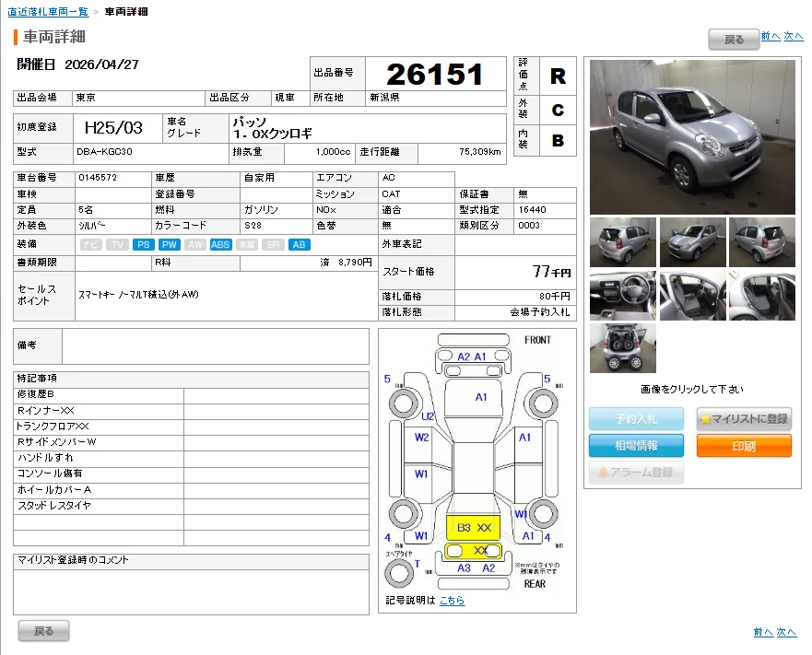Viewport: 812px width, 655px height.
Task: Click the AB airbag equipment badge
Action: point(299,245)
